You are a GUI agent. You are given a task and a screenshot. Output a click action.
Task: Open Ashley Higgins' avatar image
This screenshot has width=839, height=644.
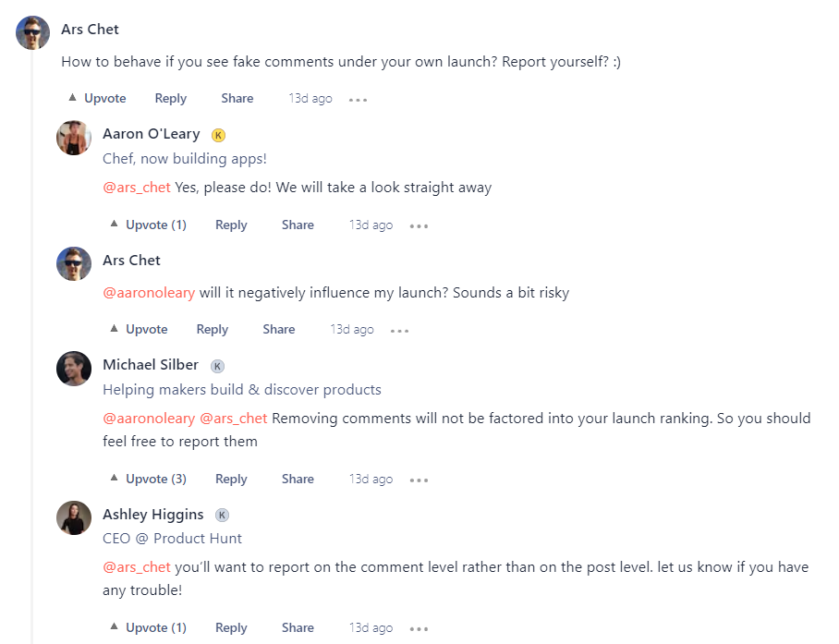point(74,518)
